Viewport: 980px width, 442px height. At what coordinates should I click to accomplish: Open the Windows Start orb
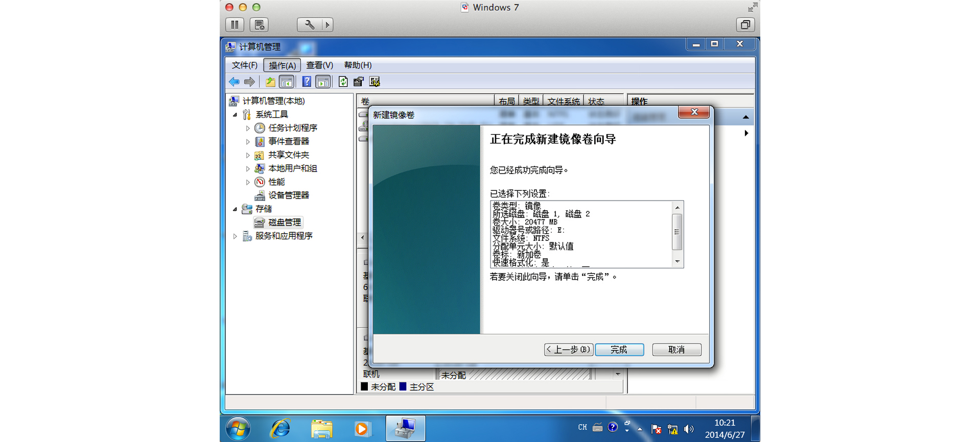(x=239, y=428)
